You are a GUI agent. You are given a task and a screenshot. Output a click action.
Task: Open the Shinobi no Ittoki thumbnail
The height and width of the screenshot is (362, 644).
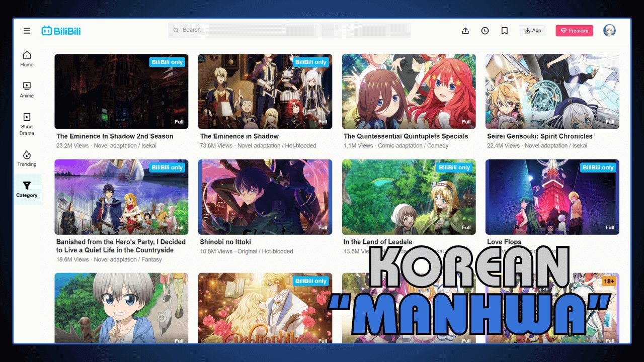pos(265,197)
